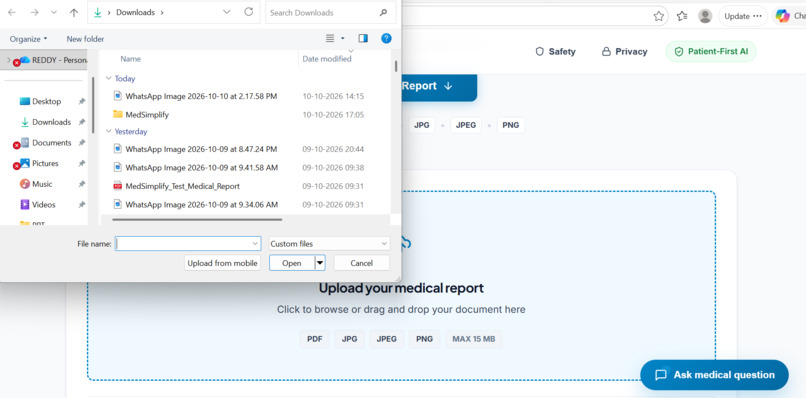Viewport: 806px width, 398px height.
Task: Expand the File name dropdown arrow
Action: 255,244
